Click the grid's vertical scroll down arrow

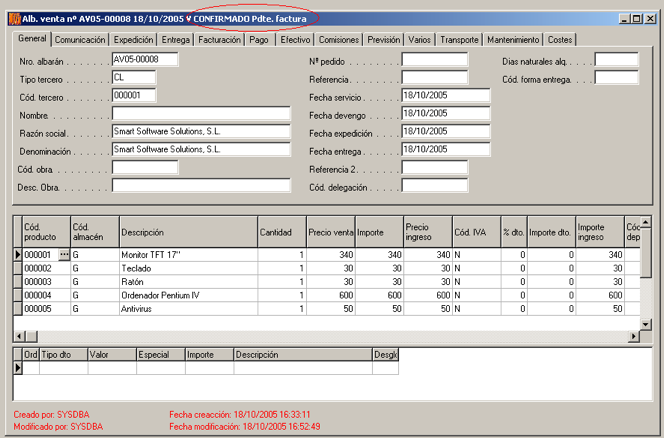pyautogui.click(x=645, y=325)
